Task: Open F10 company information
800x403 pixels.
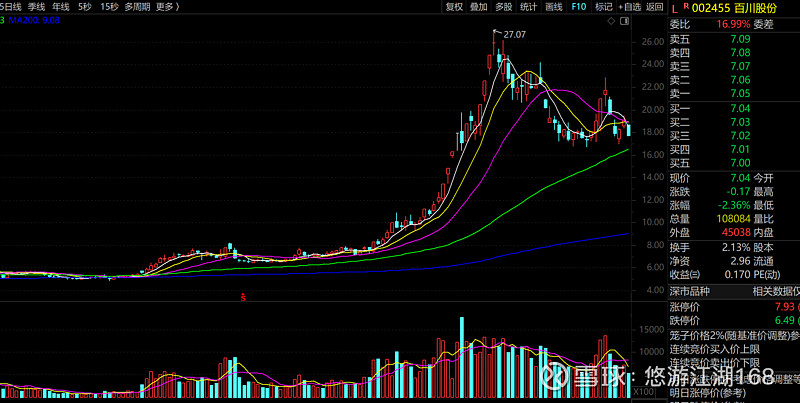Action: coord(579,6)
